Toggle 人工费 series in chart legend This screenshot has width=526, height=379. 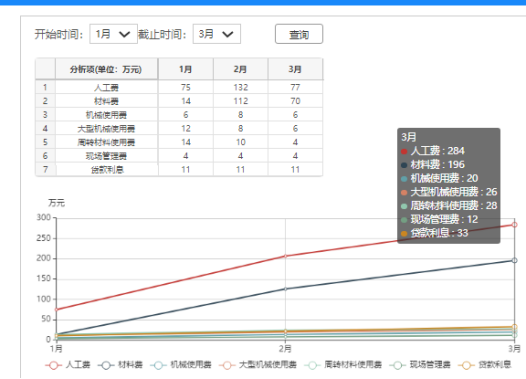click(x=68, y=365)
